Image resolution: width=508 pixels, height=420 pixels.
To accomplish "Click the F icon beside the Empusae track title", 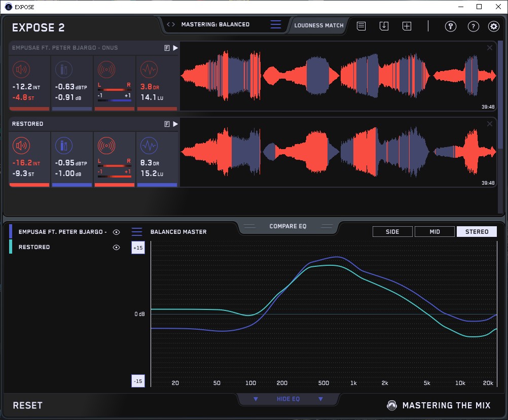I will (167, 48).
